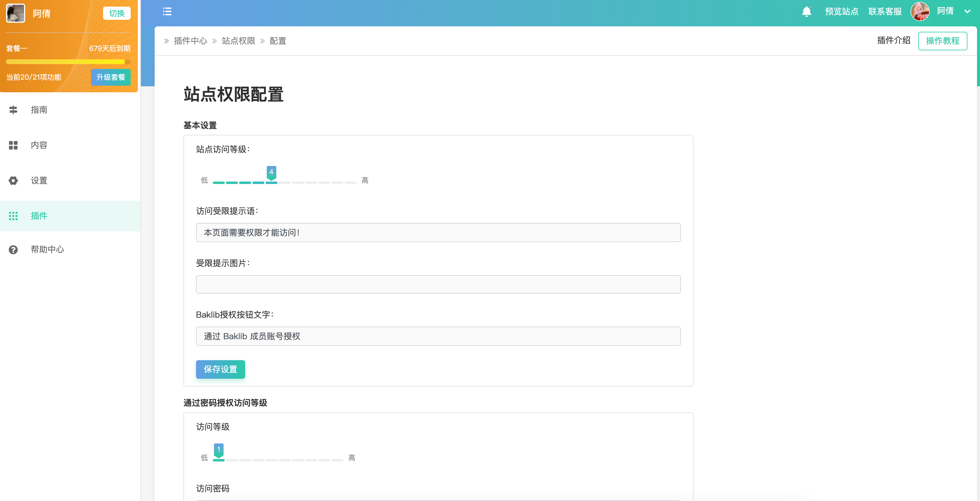
Task: Click the 站点访问等级 slider handle at 4
Action: [x=271, y=173]
